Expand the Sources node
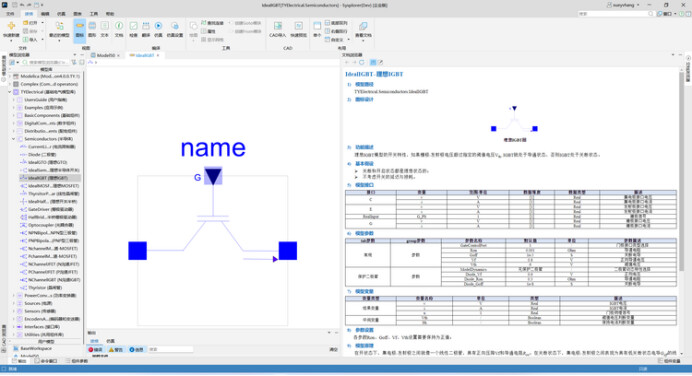The height and width of the screenshot is (376, 692). (x=14, y=303)
